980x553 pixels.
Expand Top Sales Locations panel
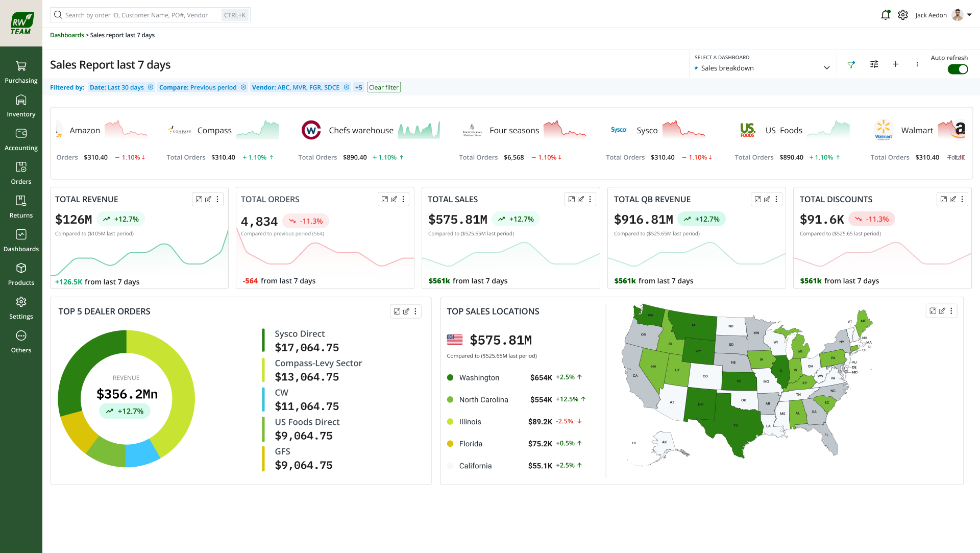point(933,310)
